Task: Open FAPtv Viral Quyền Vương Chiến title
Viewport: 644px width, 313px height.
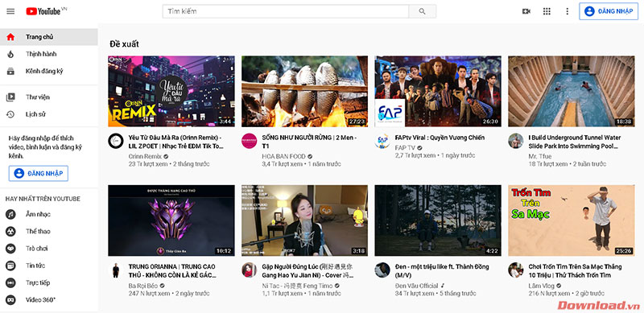Action: pos(440,138)
